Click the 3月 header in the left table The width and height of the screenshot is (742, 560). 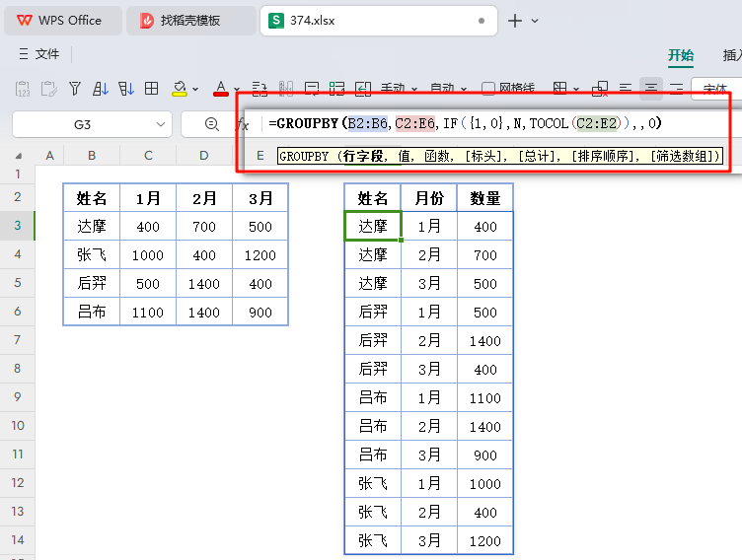(260, 198)
